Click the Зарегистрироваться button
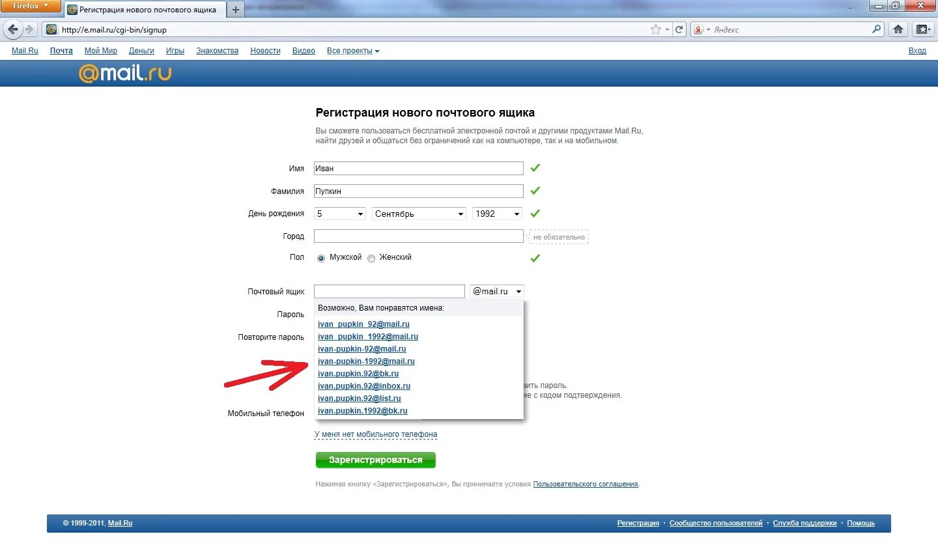The width and height of the screenshot is (938, 560). pyautogui.click(x=376, y=460)
